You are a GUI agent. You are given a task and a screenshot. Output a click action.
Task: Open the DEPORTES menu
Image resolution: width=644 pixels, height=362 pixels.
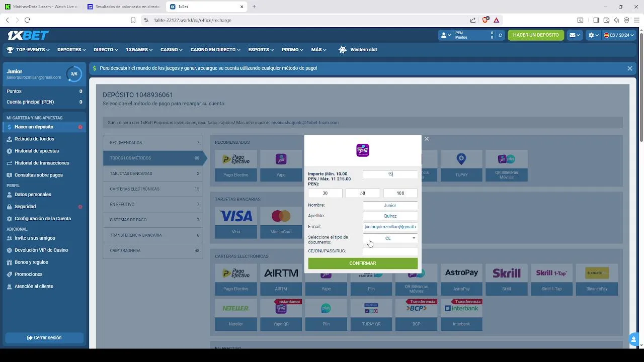point(71,50)
